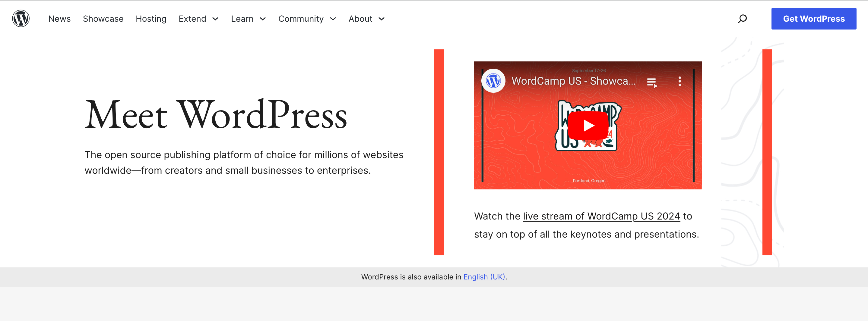Click the Get WordPress button
This screenshot has width=868, height=321.
pyautogui.click(x=814, y=18)
